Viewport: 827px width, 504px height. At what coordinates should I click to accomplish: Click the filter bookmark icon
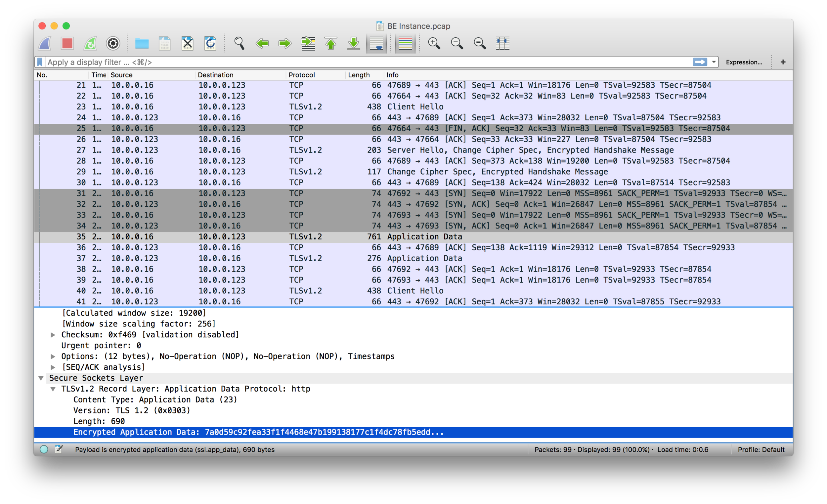(40, 62)
